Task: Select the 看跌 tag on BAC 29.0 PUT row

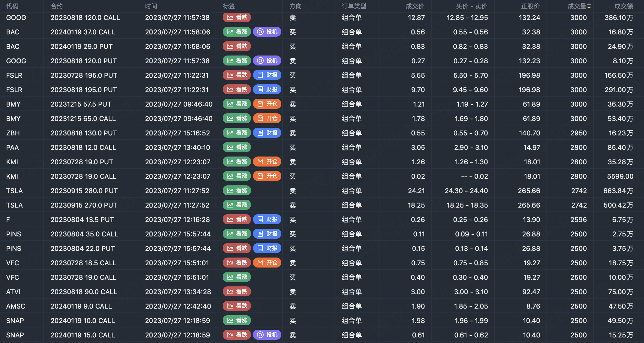Action: tap(237, 46)
